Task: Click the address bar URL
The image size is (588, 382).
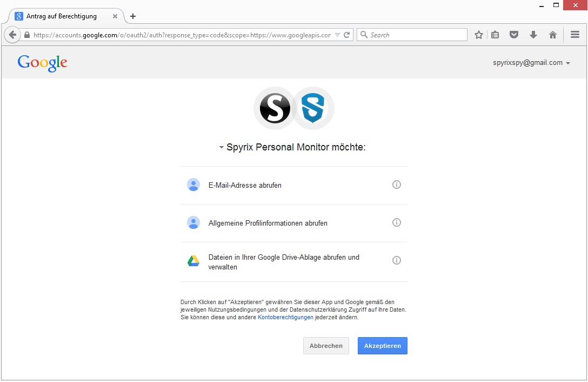Action: click(182, 35)
